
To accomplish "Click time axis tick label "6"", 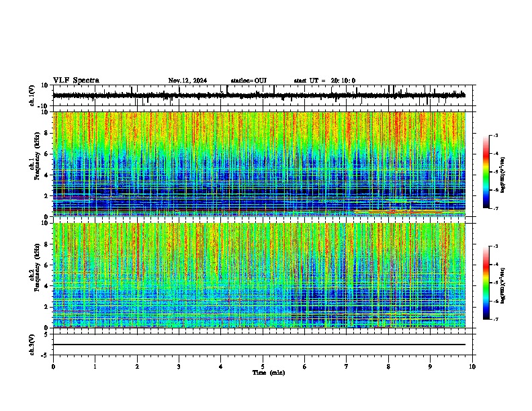I will tap(305, 367).
